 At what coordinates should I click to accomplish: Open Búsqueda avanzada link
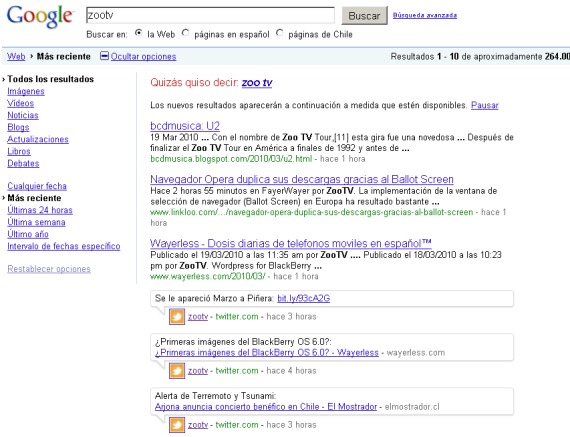click(x=425, y=15)
